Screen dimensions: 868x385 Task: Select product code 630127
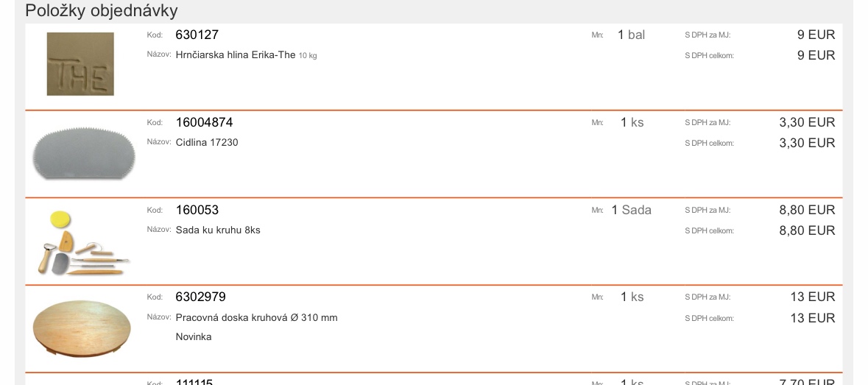tap(197, 35)
